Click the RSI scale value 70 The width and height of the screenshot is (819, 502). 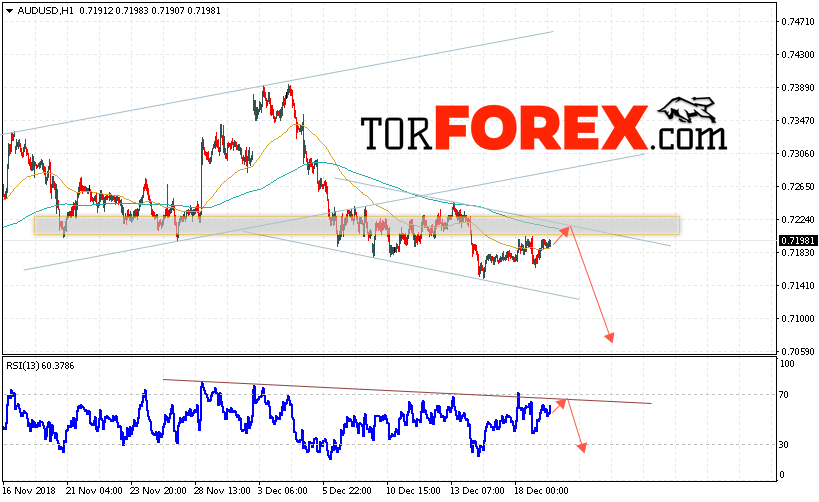pos(783,395)
